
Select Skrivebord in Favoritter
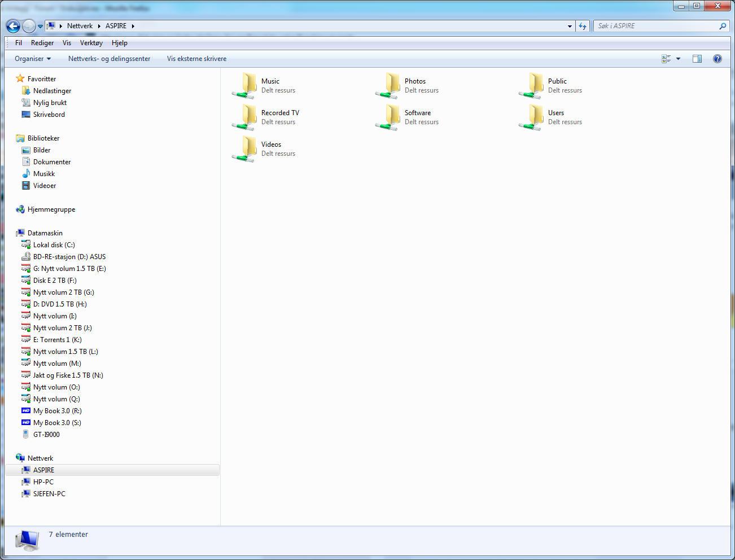49,115
